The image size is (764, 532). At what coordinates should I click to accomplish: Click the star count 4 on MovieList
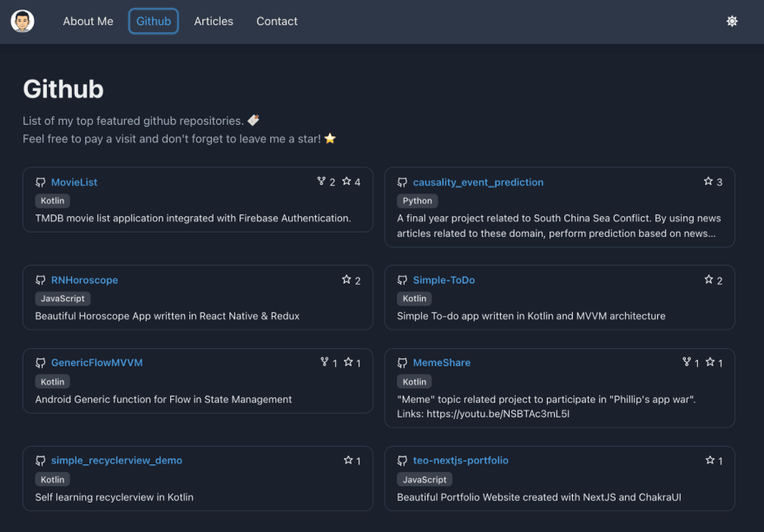point(357,182)
